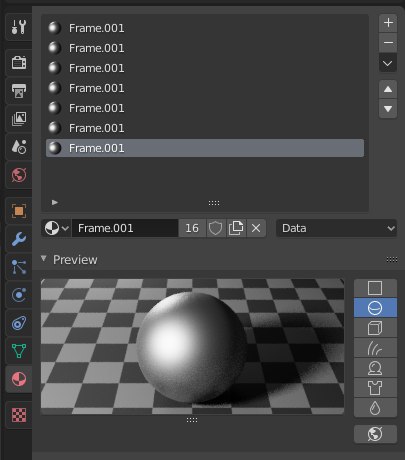
Task: Collapse the Preview panel
Action: 44,259
